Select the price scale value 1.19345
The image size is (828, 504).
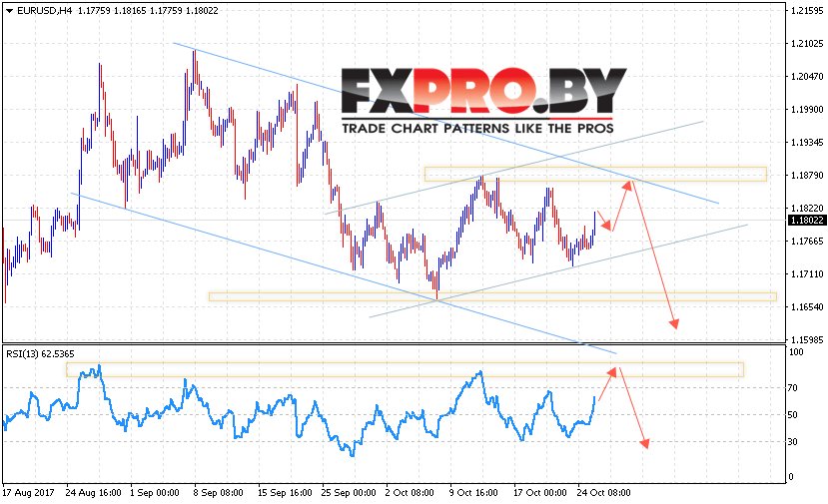pyautogui.click(x=807, y=143)
